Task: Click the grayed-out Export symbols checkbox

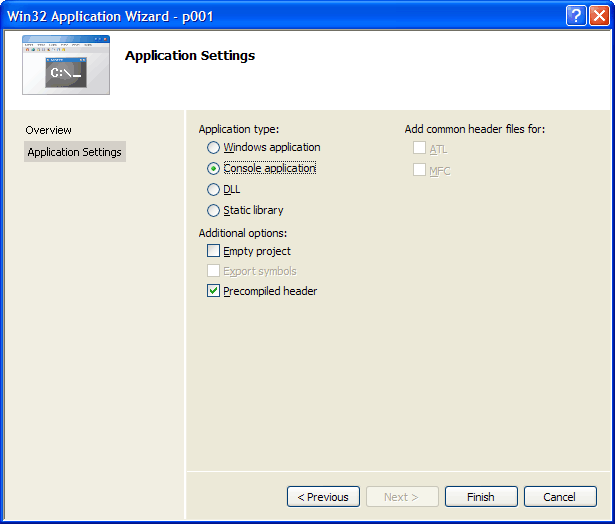Action: 213,272
